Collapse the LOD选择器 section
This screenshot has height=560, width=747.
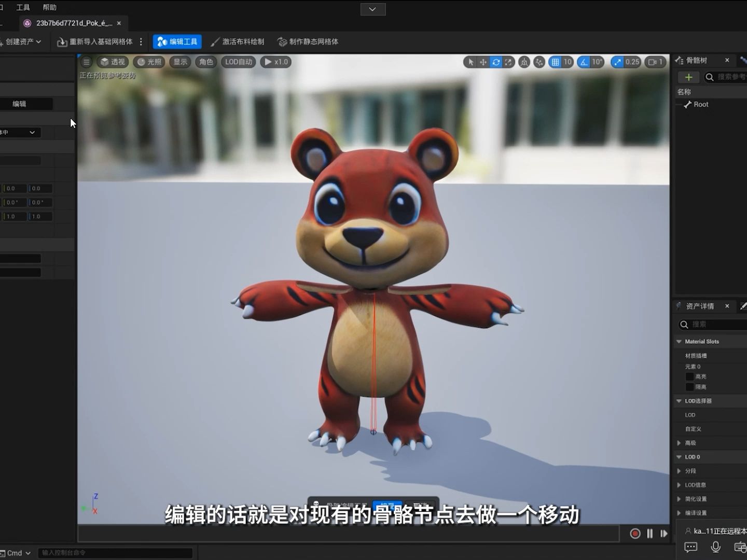679,401
